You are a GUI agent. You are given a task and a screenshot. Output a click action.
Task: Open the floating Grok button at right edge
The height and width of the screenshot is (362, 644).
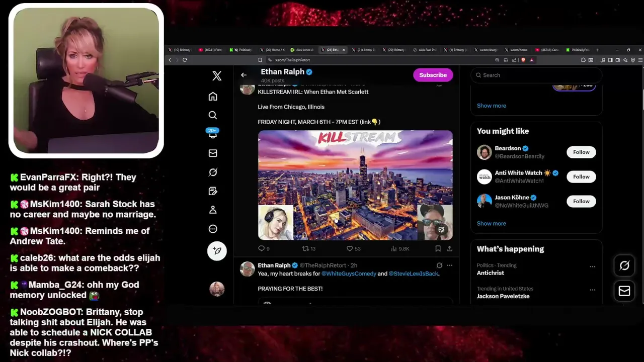click(x=624, y=265)
